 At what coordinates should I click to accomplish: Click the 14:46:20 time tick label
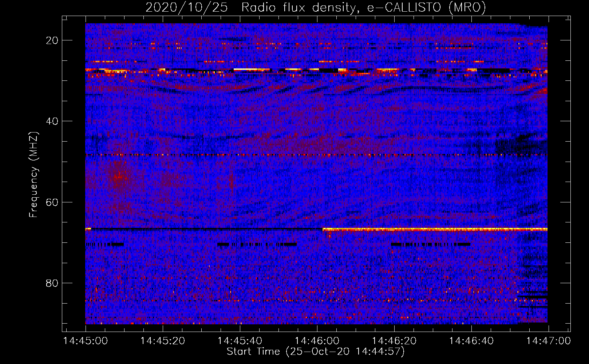point(394,341)
